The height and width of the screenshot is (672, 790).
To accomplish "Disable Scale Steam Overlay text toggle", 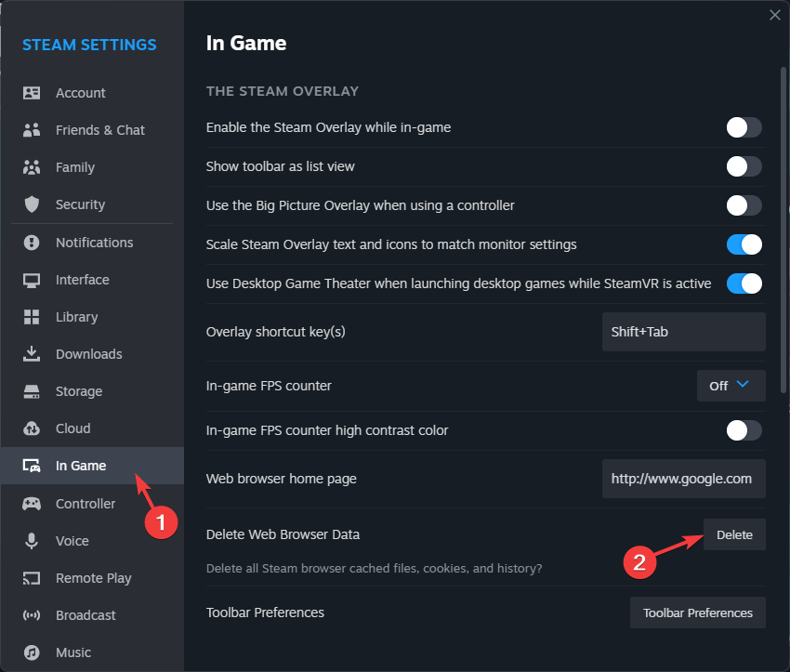I will pos(744,244).
